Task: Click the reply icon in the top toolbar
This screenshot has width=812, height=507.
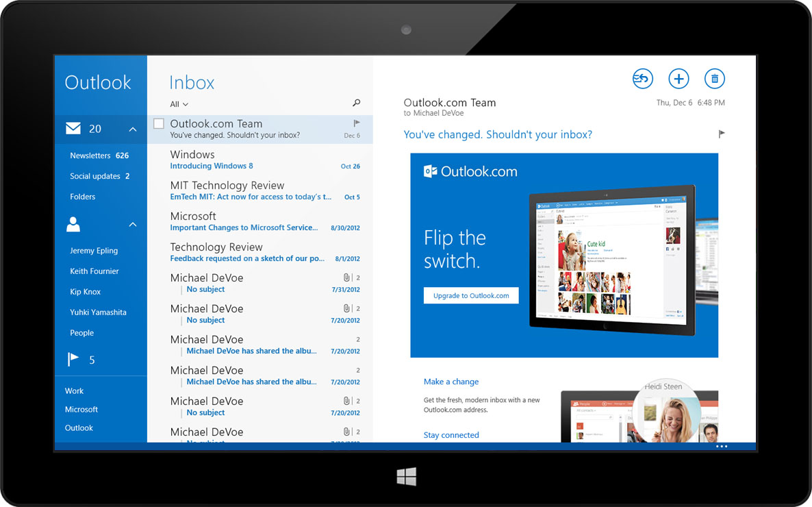Action: pos(642,79)
